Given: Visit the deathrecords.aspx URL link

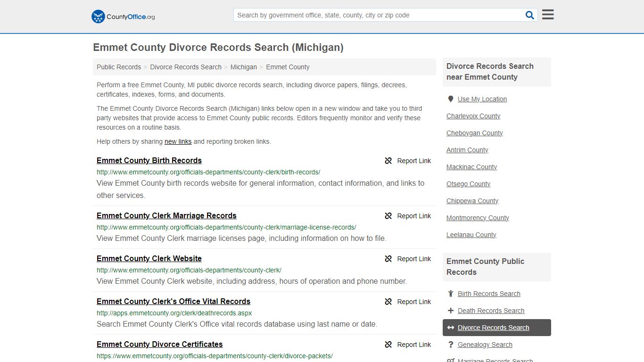Looking at the screenshot, I should pyautogui.click(x=174, y=313).
